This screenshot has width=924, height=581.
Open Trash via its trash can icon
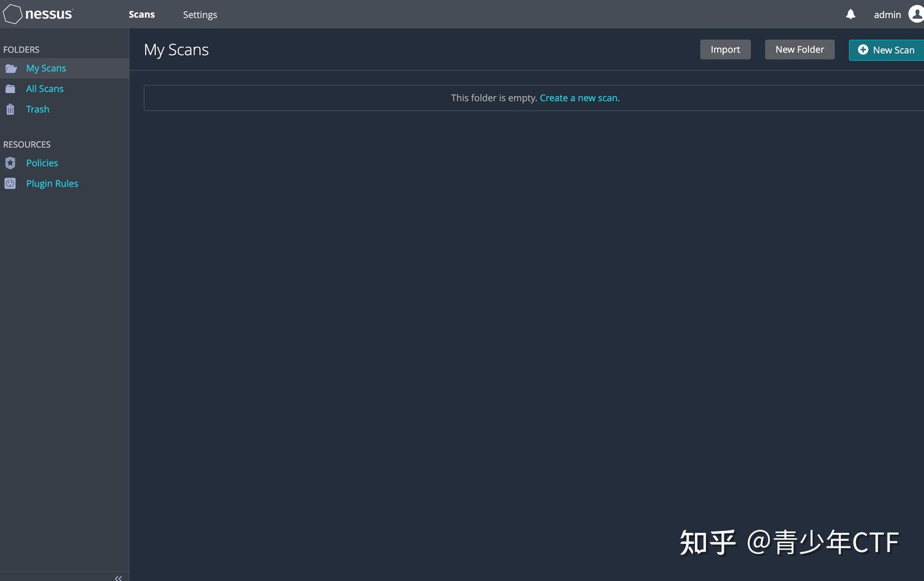coord(10,109)
